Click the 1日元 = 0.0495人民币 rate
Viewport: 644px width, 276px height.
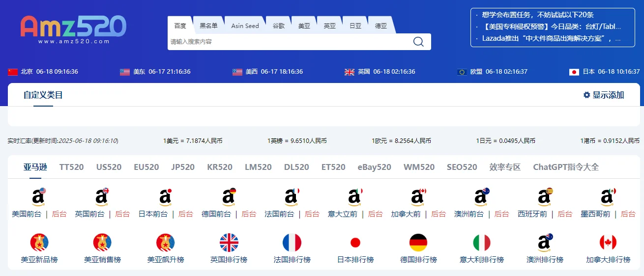coord(506,140)
